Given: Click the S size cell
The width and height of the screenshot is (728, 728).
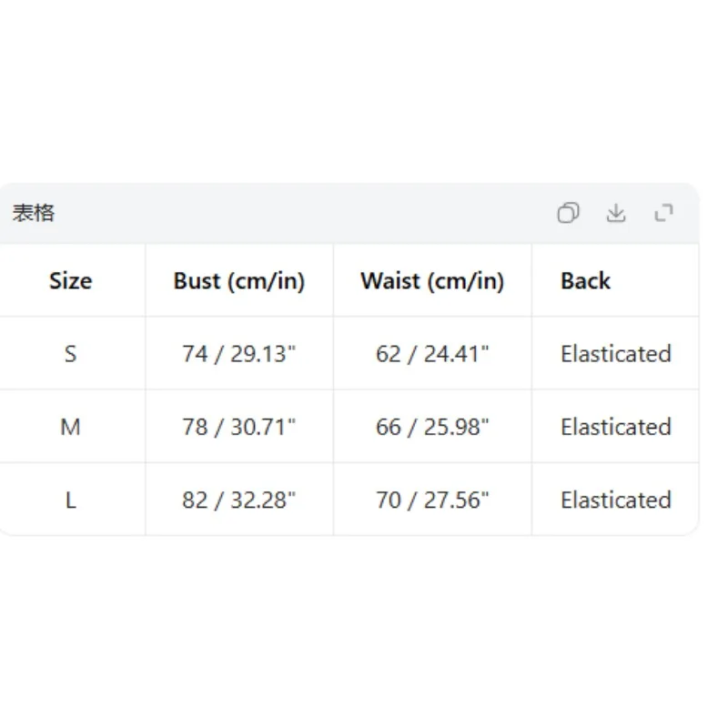Looking at the screenshot, I should click(71, 354).
